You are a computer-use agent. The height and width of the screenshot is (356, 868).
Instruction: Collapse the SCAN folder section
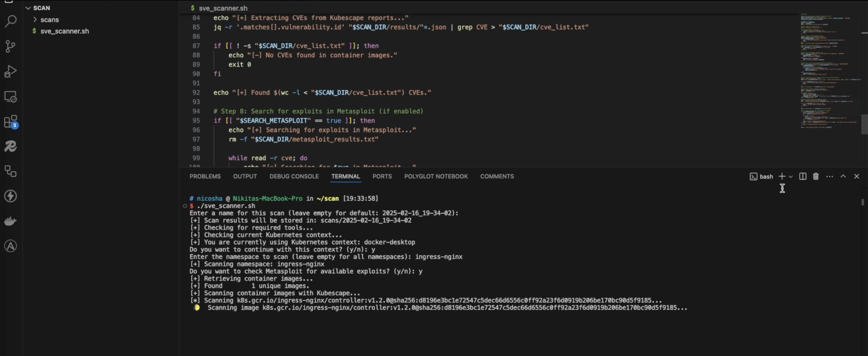pos(38,8)
